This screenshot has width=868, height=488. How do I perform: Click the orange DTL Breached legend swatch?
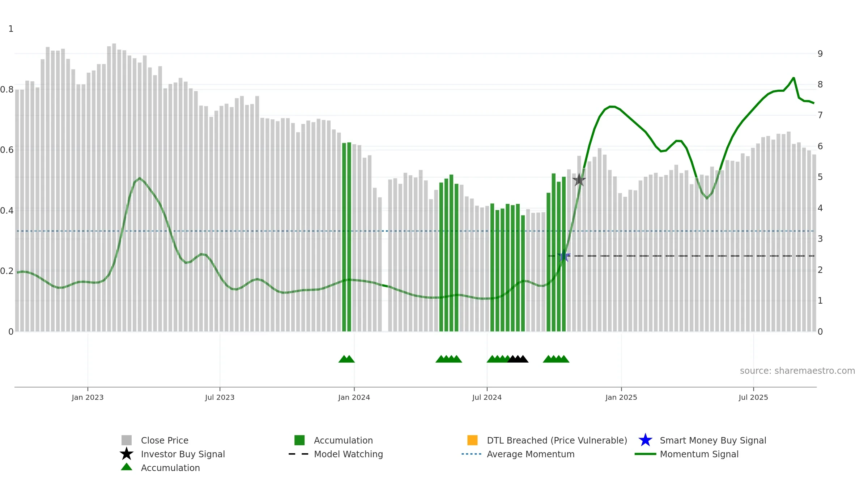tap(472, 440)
